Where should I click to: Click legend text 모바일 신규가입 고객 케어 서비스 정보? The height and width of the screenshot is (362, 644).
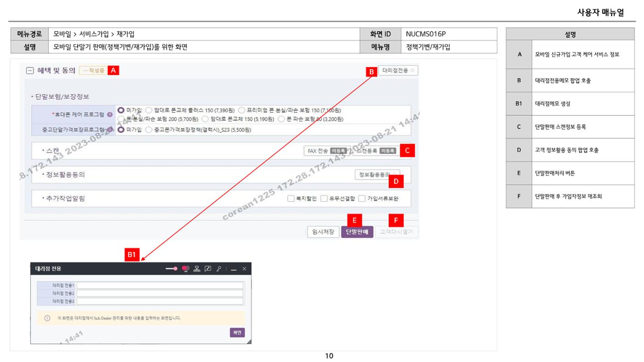577,55
